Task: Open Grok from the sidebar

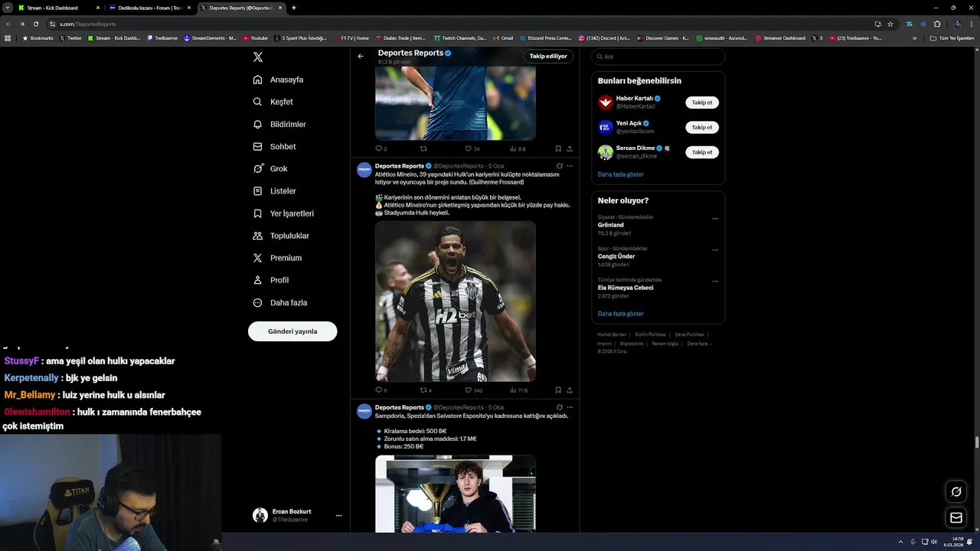Action: tap(271, 168)
